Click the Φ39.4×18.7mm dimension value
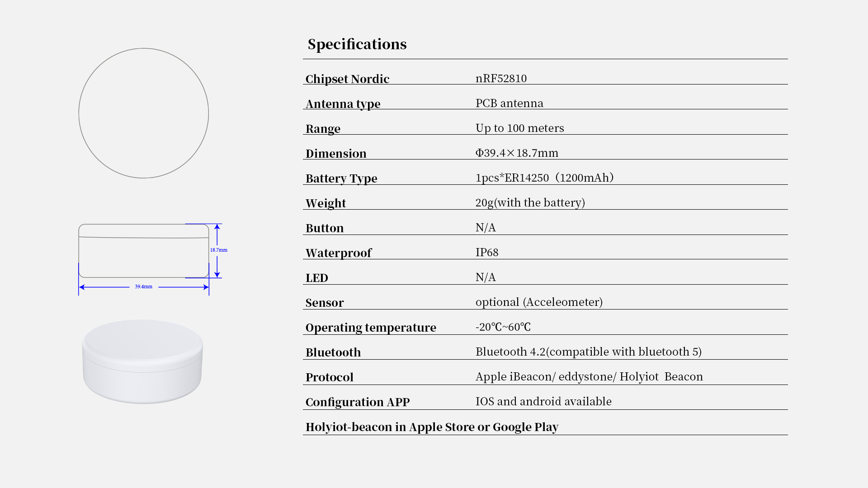 (517, 153)
